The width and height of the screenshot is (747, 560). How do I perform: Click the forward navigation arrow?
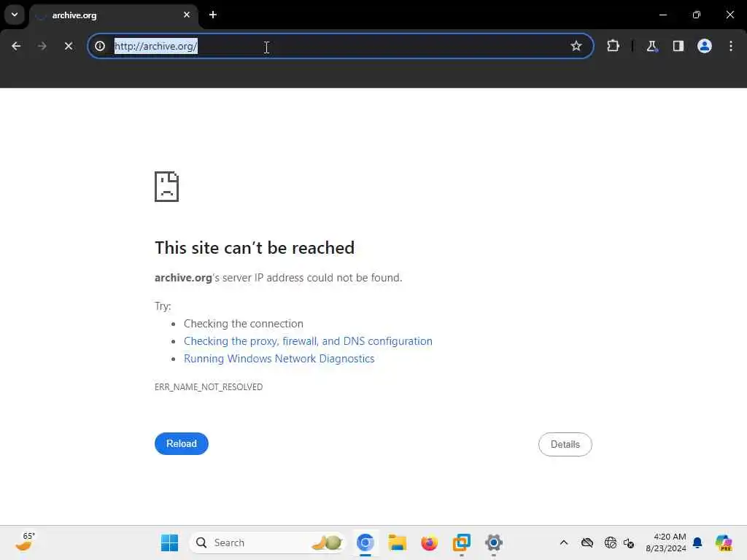42,46
